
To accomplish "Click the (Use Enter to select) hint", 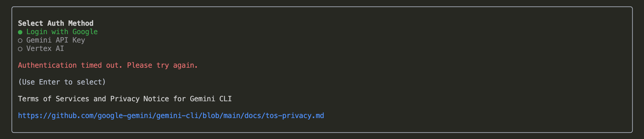I will pyautogui.click(x=62, y=82).
